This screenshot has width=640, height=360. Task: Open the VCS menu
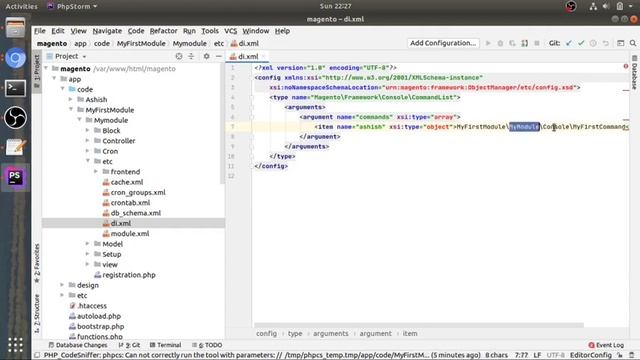[x=231, y=31]
